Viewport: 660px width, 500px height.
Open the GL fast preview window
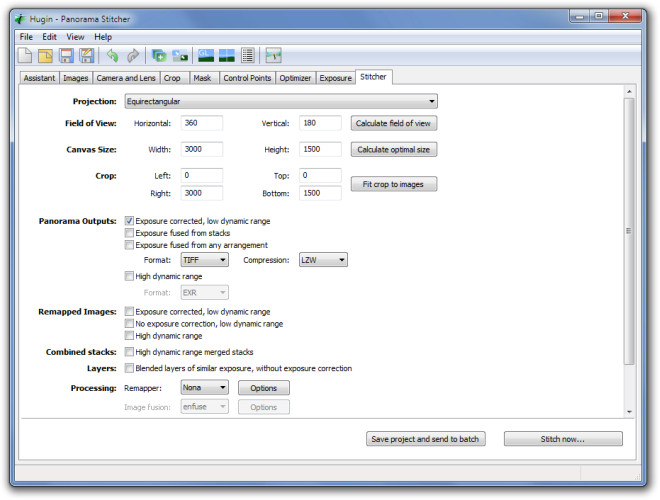(x=206, y=56)
